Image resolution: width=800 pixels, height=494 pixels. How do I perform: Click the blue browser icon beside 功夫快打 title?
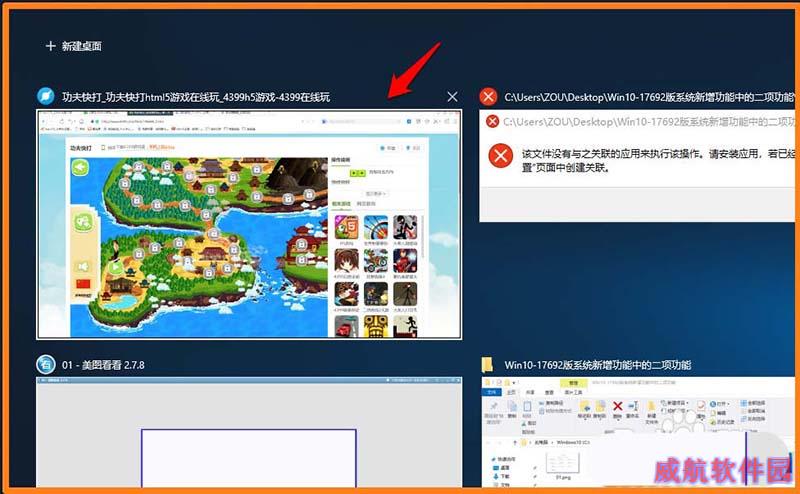pos(46,97)
